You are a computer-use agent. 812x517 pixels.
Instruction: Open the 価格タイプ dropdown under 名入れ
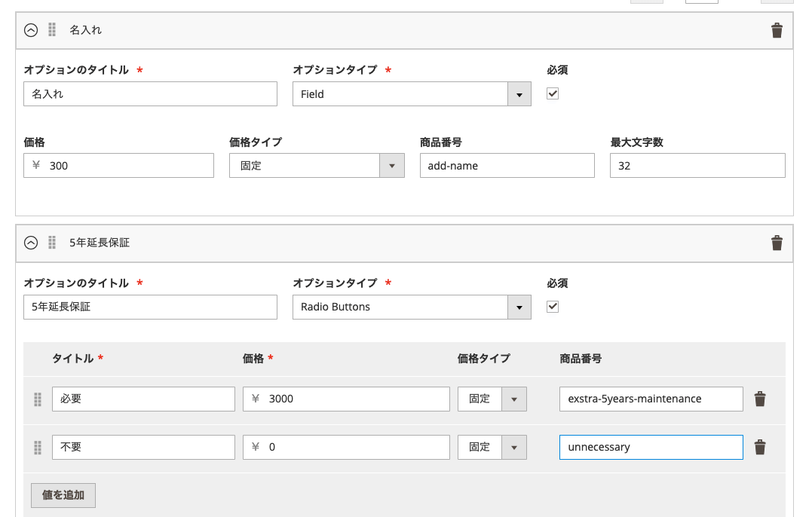click(x=393, y=165)
